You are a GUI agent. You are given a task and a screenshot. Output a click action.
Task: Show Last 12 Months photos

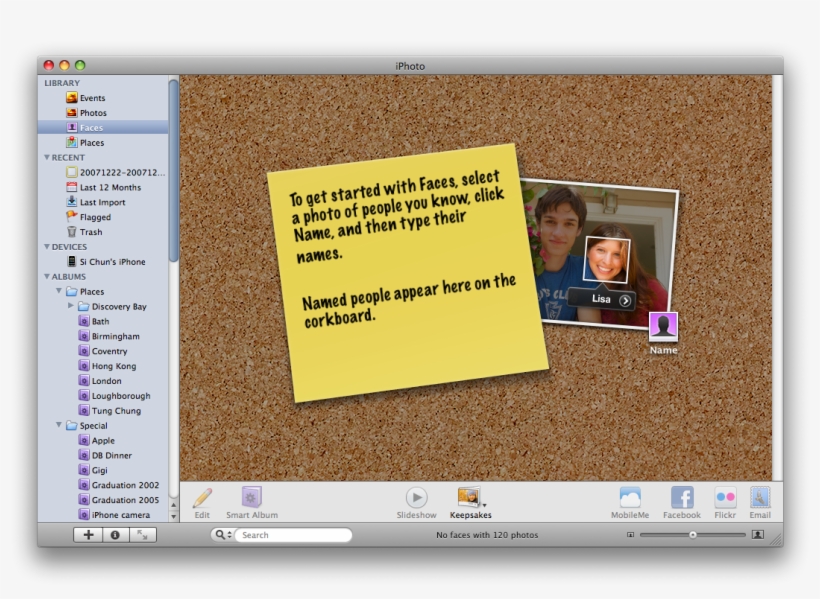(104, 187)
